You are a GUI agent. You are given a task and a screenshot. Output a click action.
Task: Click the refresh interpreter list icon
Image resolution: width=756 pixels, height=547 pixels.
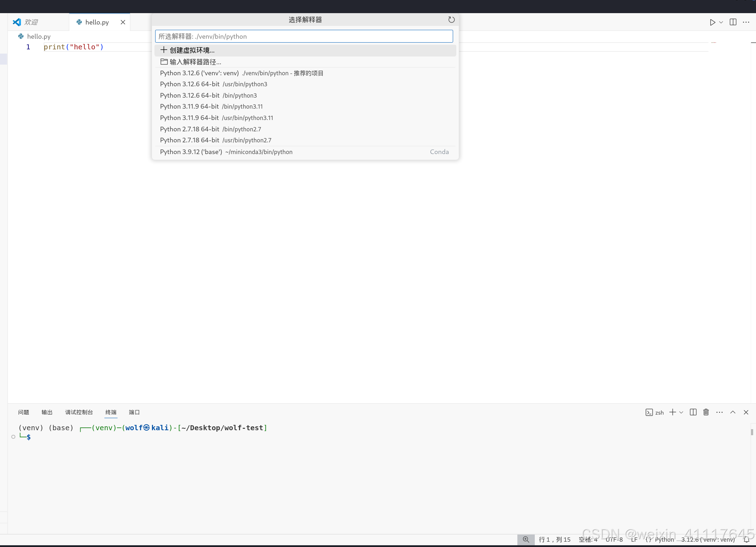451,20
